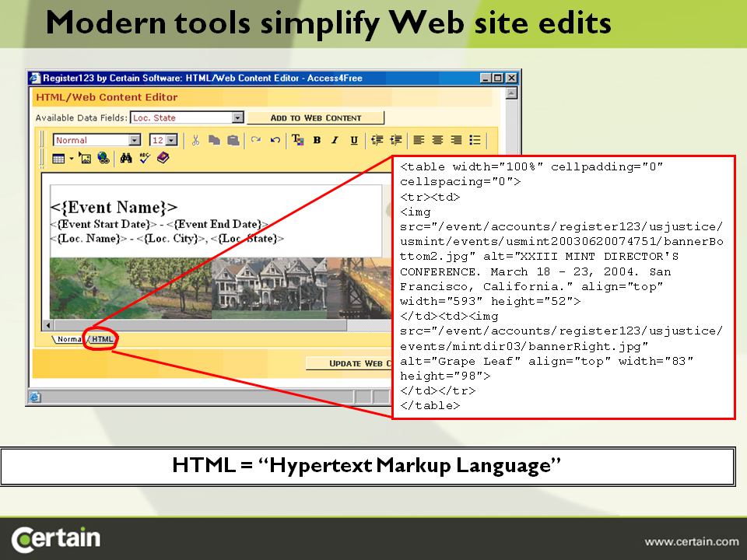Open the Normal paragraph style dropdown
The width and height of the screenshot is (747, 560).
(135, 140)
